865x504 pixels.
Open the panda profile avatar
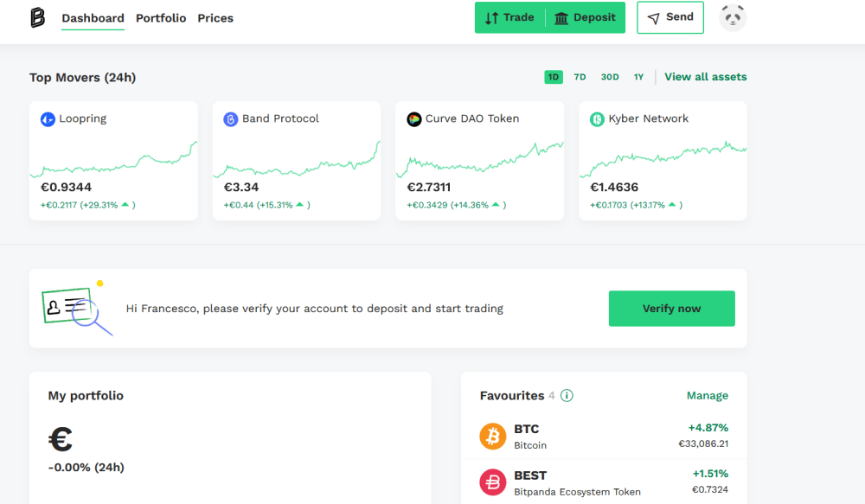(733, 17)
